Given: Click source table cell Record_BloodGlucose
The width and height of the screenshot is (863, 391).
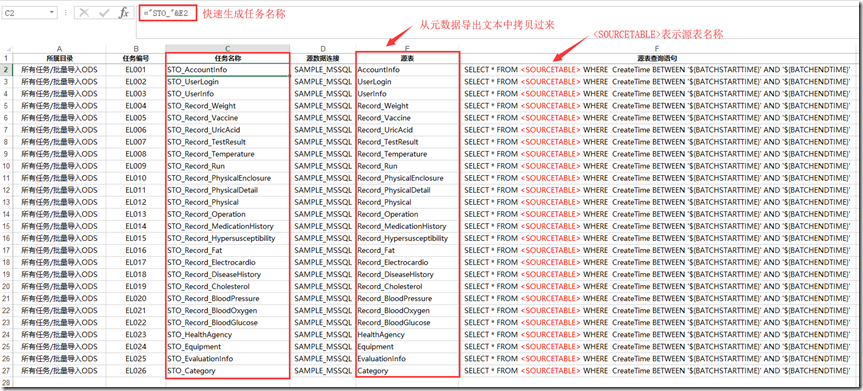Looking at the screenshot, I should 407,323.
